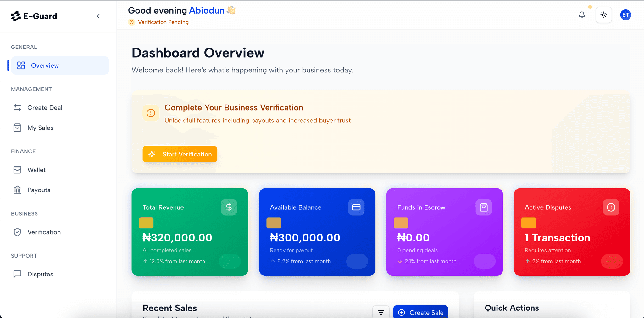The height and width of the screenshot is (318, 644).
Task: Click the E-Guard logo
Action: 34,16
